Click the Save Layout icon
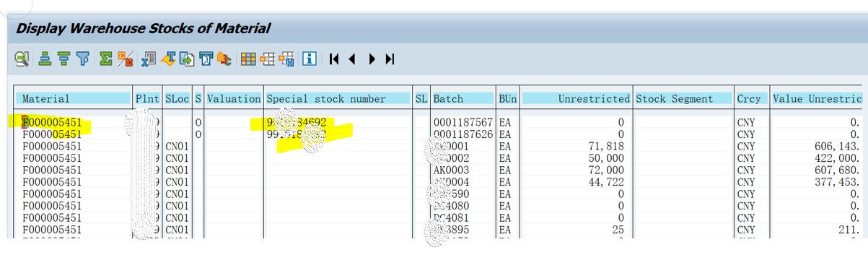The image size is (868, 268). 286,59
